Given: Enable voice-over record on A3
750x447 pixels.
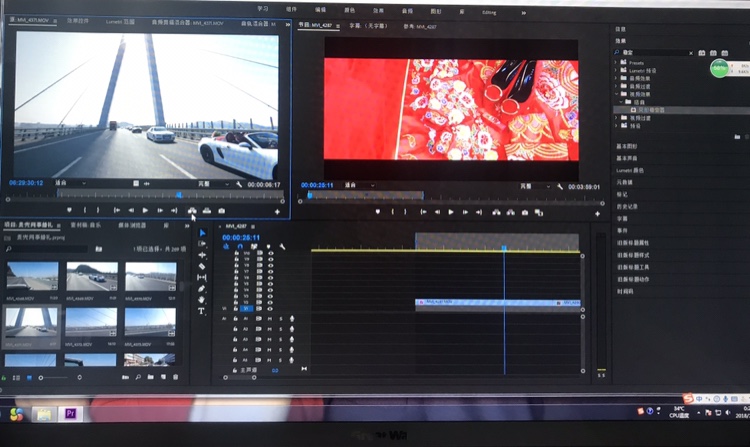Looking at the screenshot, I should (x=292, y=339).
